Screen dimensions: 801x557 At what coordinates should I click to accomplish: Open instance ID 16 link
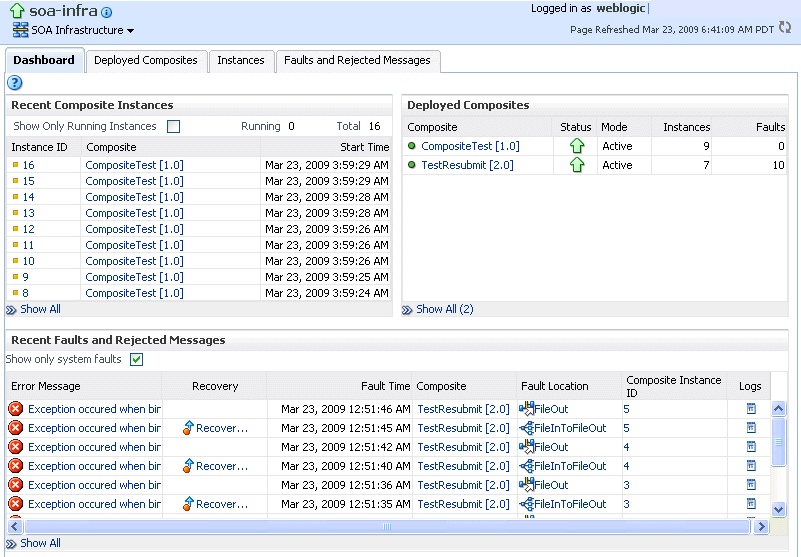[29, 165]
